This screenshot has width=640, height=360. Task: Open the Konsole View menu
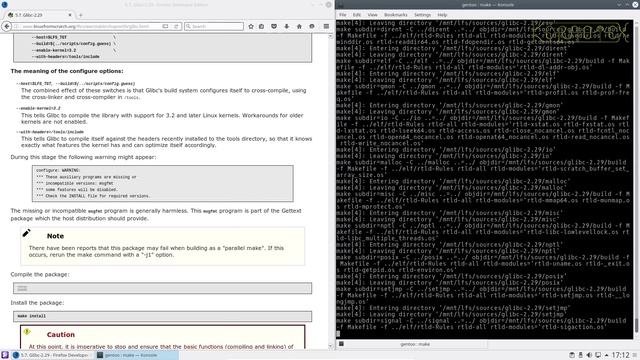pos(372,15)
